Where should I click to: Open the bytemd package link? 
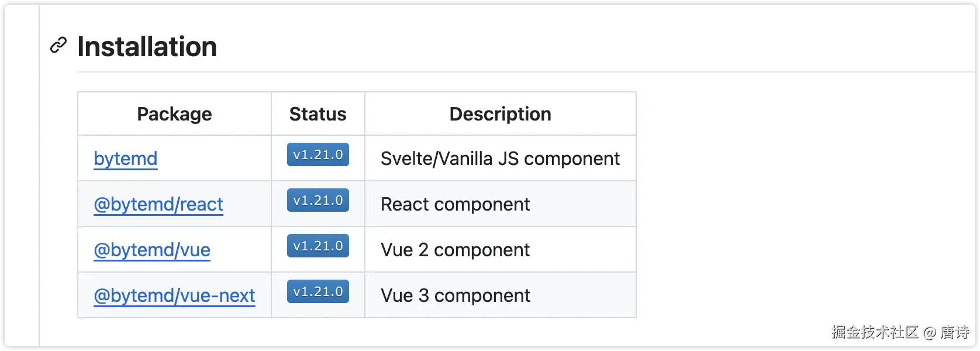pyautogui.click(x=125, y=159)
